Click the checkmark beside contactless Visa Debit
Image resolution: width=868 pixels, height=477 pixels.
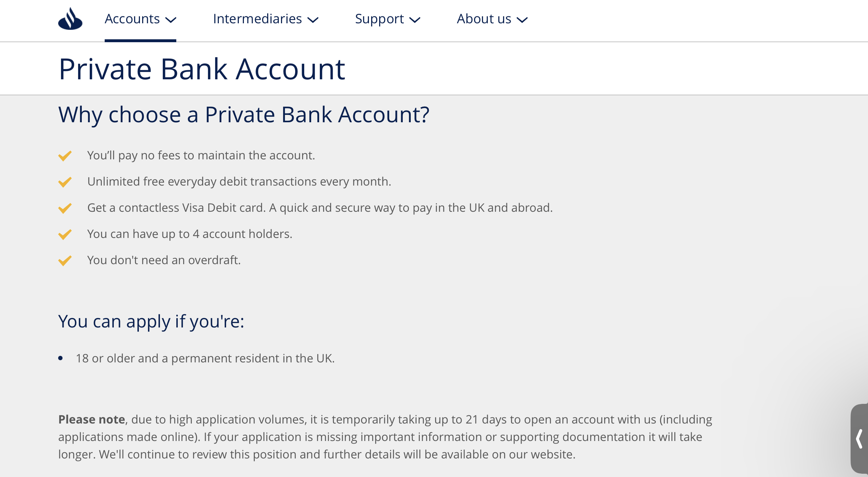pos(65,208)
